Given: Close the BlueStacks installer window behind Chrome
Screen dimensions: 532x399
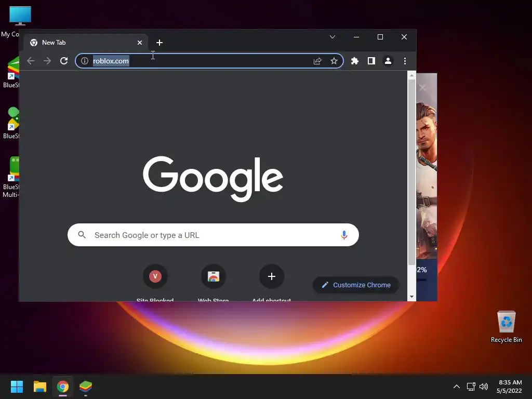Looking at the screenshot, I should pyautogui.click(x=422, y=87).
